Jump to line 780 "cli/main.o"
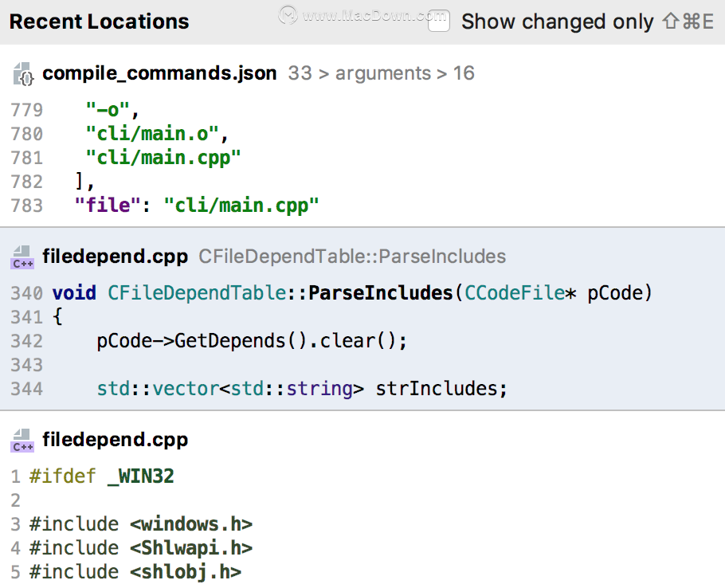Image resolution: width=725 pixels, height=588 pixels. (157, 134)
